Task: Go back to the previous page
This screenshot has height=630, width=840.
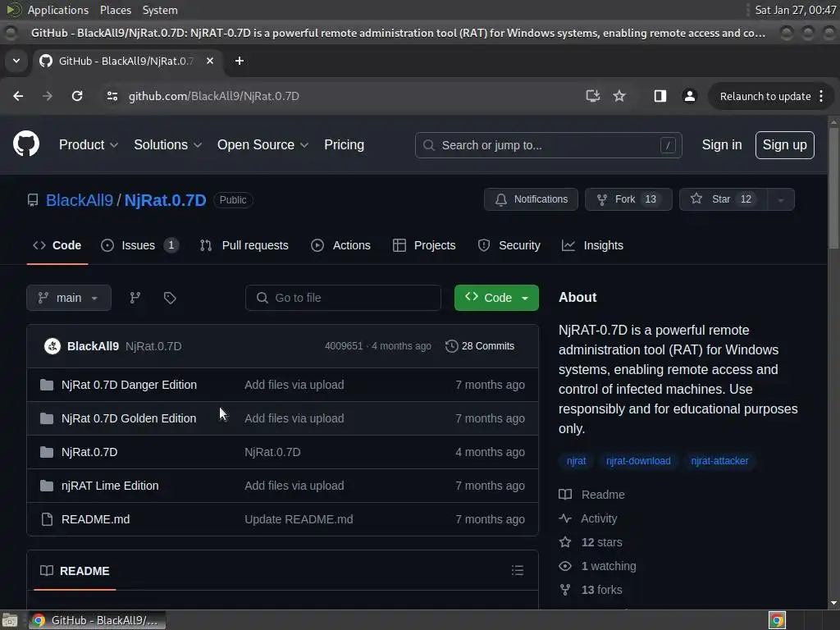Action: pyautogui.click(x=18, y=96)
